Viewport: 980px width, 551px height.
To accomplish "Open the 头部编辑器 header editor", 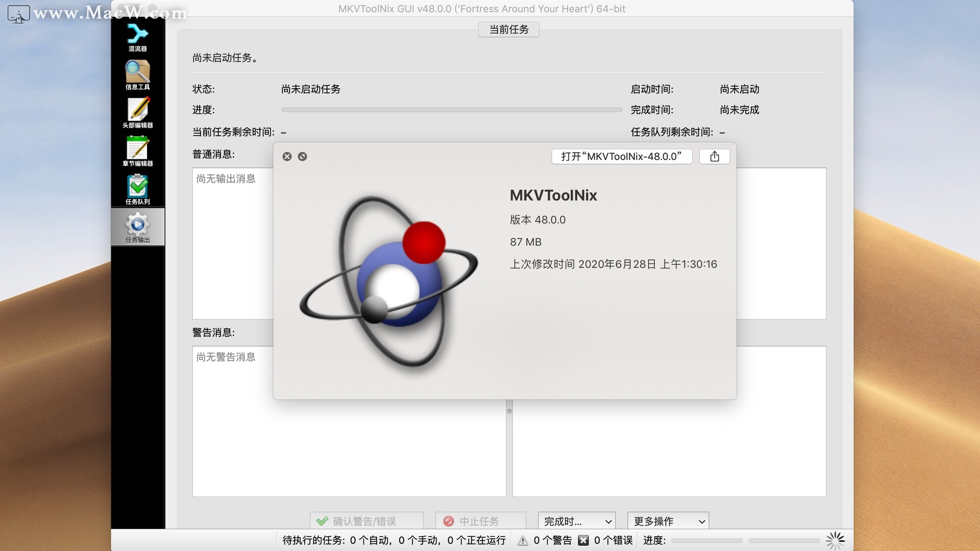I will [x=138, y=113].
